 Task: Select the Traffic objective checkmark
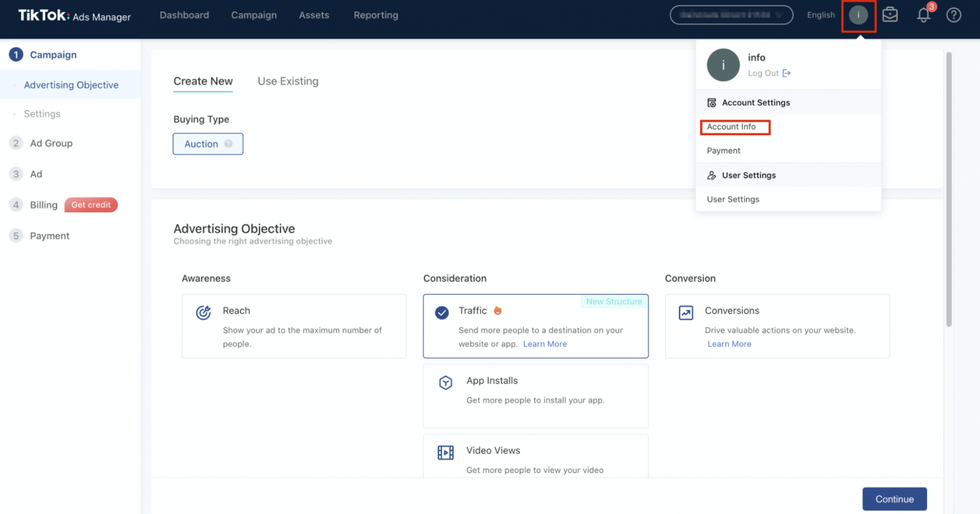[x=441, y=313]
